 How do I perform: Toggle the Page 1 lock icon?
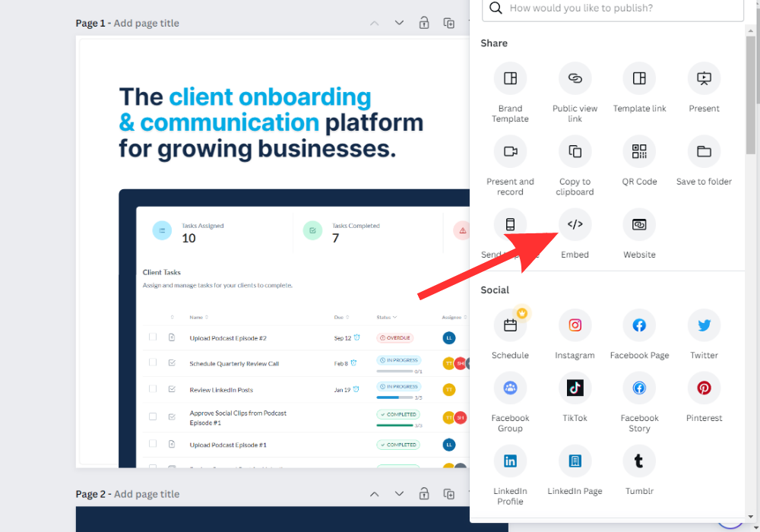click(424, 23)
